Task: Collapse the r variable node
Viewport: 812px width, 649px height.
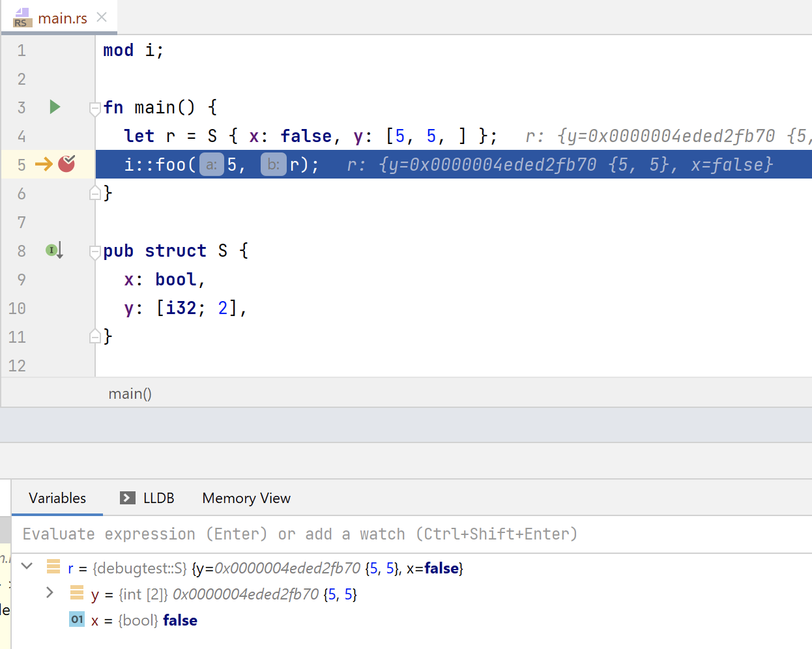Action: point(27,566)
